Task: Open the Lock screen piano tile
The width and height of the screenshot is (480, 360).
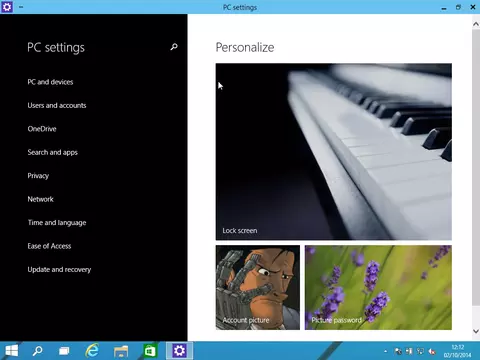Action: (334, 152)
